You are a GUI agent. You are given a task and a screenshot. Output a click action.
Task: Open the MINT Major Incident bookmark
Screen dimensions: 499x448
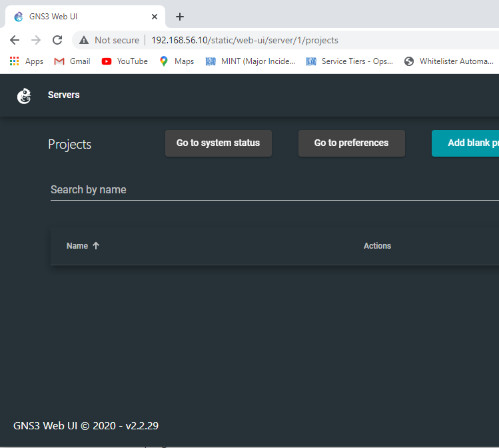pyautogui.click(x=250, y=61)
